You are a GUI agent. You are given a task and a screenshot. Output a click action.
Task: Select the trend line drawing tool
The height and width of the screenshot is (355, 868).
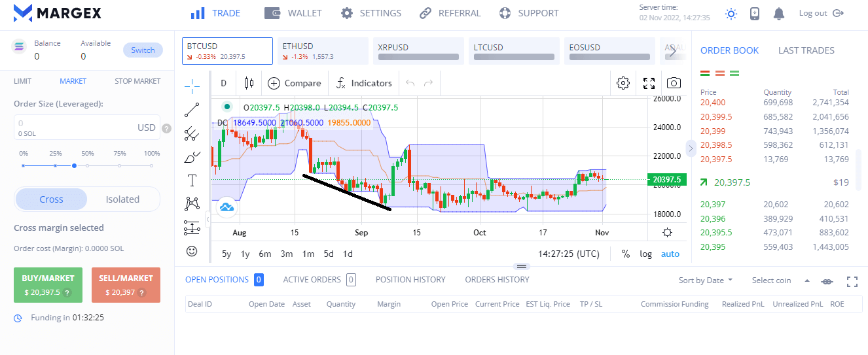(192, 109)
